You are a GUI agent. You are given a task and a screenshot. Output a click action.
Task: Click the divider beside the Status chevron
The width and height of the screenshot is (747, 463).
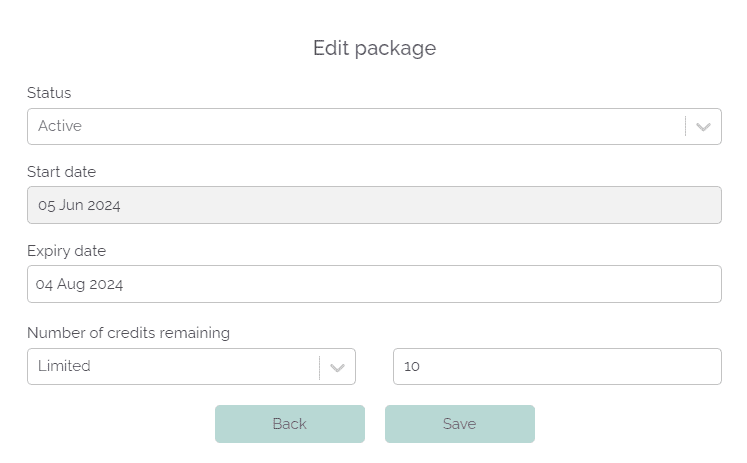tap(685, 127)
